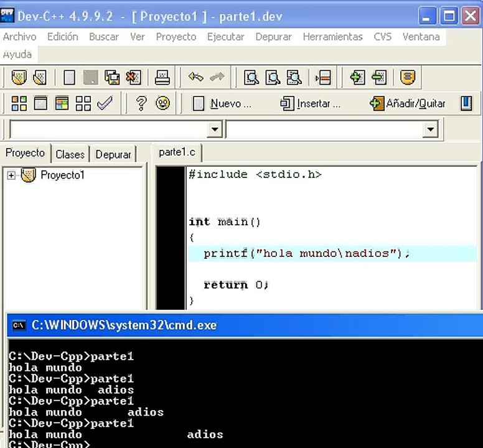Viewport: 483px width, 448px height.
Task: Click the Go to line icon
Action: (x=323, y=77)
